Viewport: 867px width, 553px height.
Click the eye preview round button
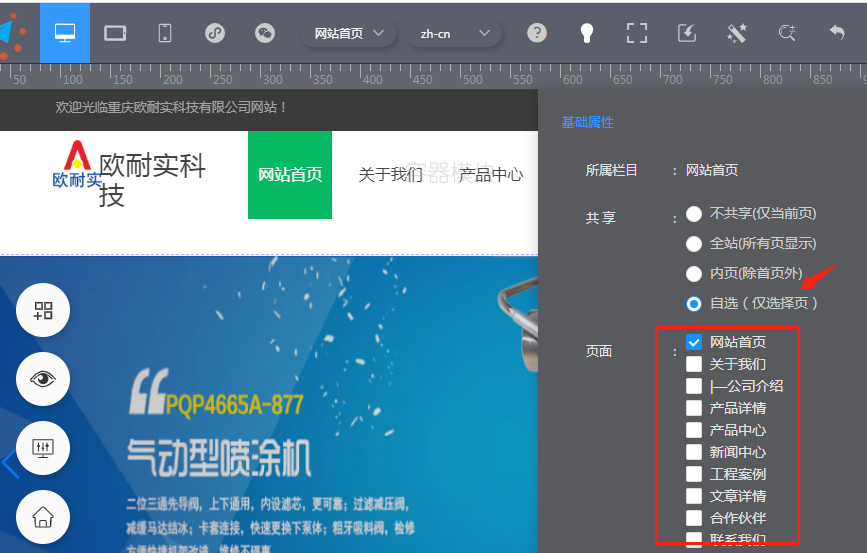[x=43, y=379]
